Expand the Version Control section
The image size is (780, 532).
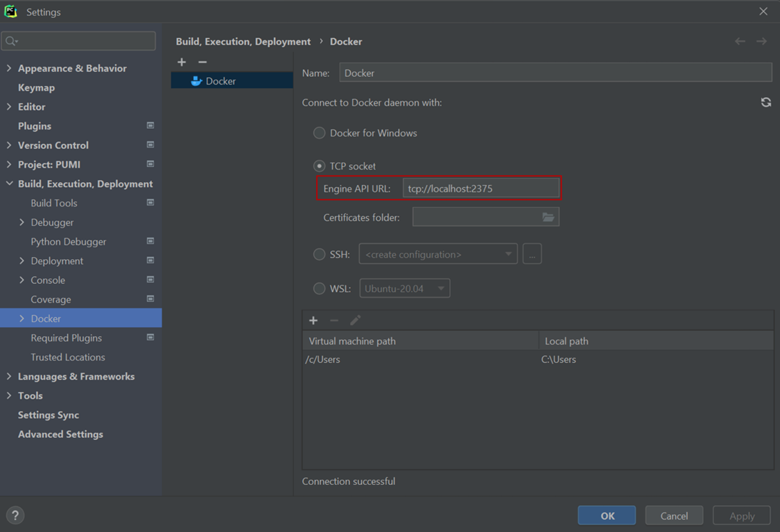coord(9,145)
